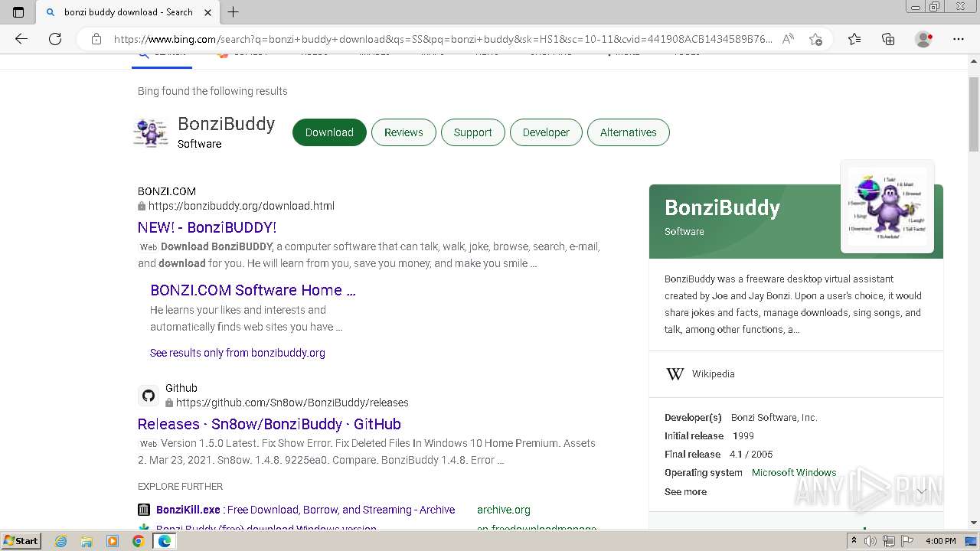Click the Bonzi Software, Inc. developer value
This screenshot has height=551, width=980.
pos(774,418)
